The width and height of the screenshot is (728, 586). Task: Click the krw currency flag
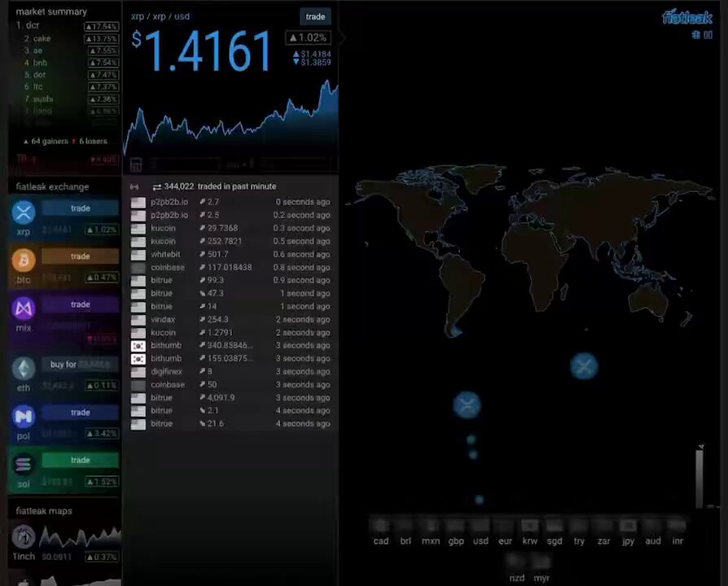coord(529,525)
